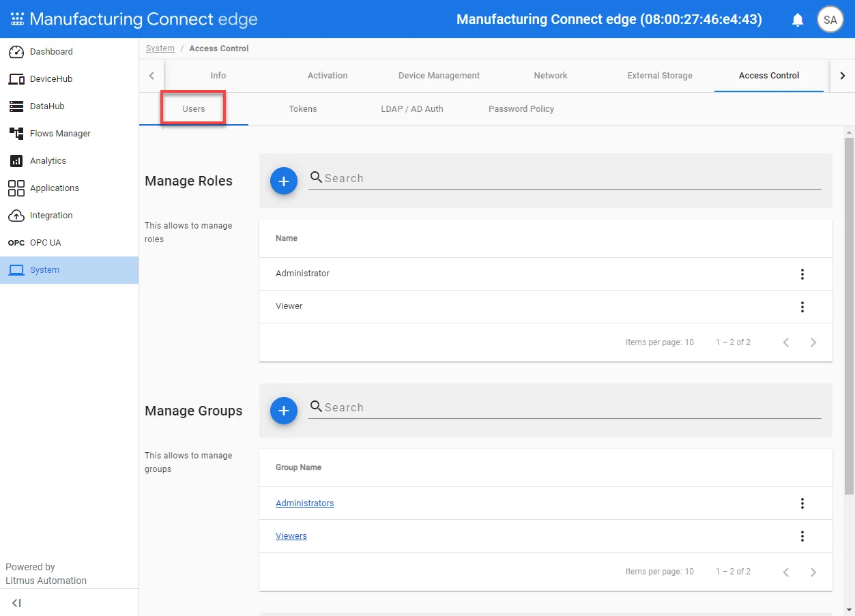Open DataHub from sidebar
Image resolution: width=855 pixels, height=616 pixels.
coord(69,106)
